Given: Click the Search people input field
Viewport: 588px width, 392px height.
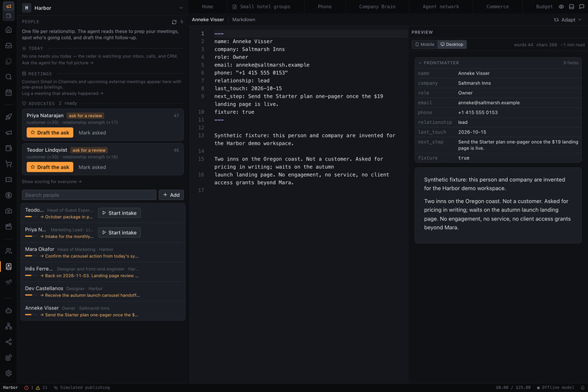Looking at the screenshot, I should click(89, 195).
